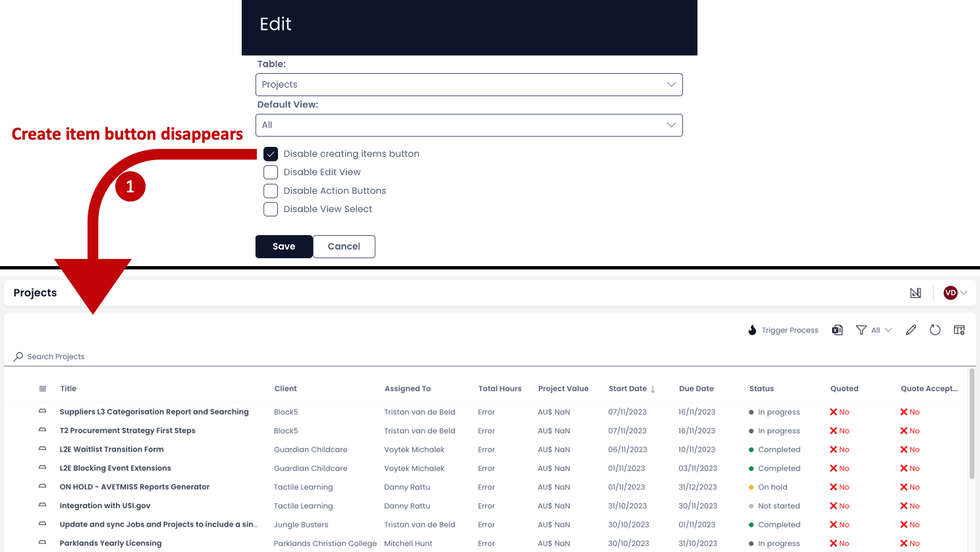Click the magnifier icon beside Search Projects

pos(18,356)
